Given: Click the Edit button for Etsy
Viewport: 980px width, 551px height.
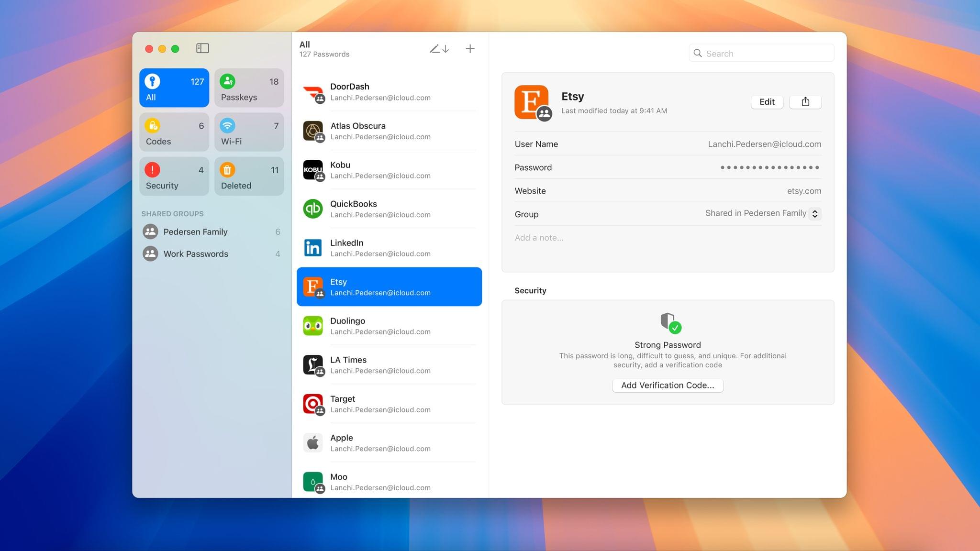Looking at the screenshot, I should [767, 101].
